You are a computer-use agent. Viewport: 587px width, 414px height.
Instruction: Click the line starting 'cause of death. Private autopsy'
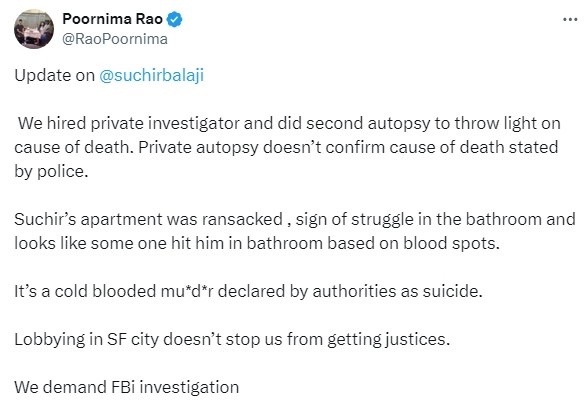(x=286, y=147)
